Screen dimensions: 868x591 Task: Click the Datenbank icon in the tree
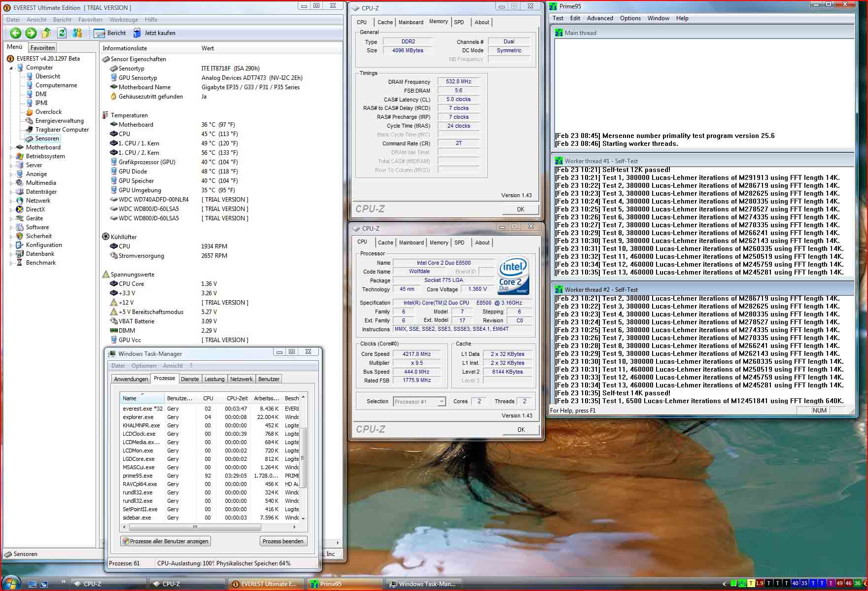[20, 254]
